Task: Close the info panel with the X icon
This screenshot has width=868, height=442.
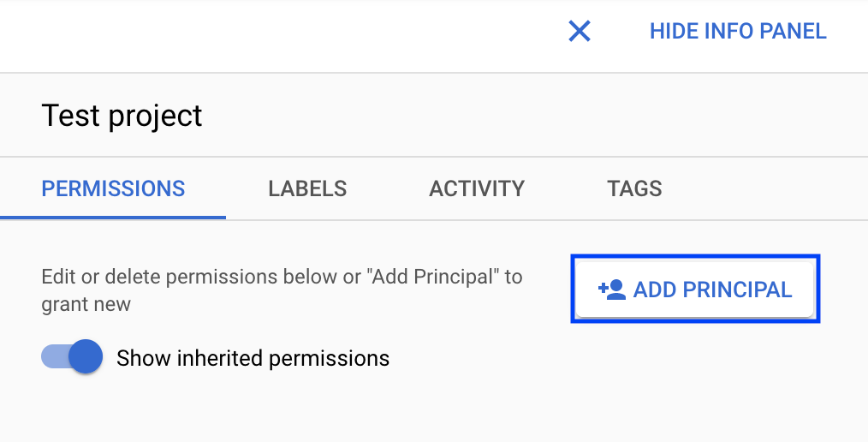Action: (580, 32)
